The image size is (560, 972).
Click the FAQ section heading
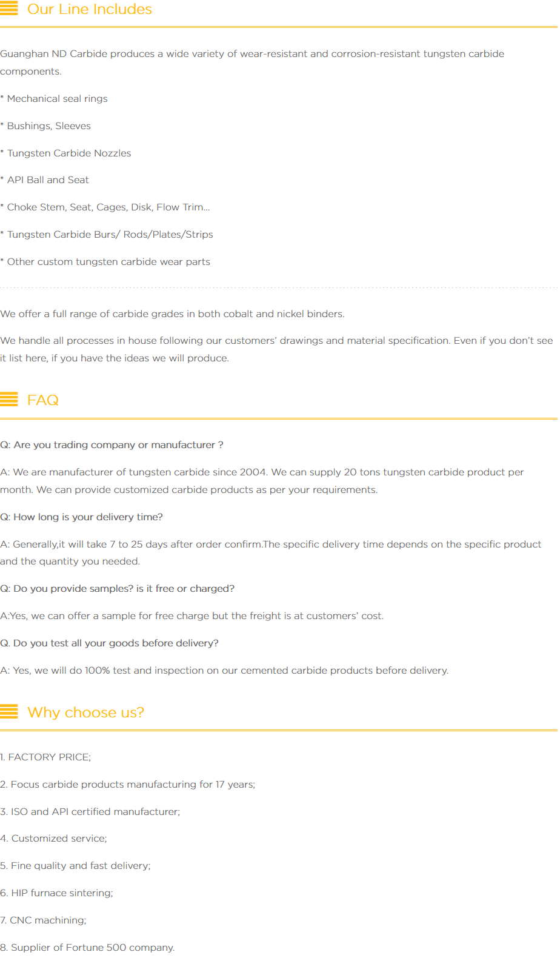coord(43,400)
